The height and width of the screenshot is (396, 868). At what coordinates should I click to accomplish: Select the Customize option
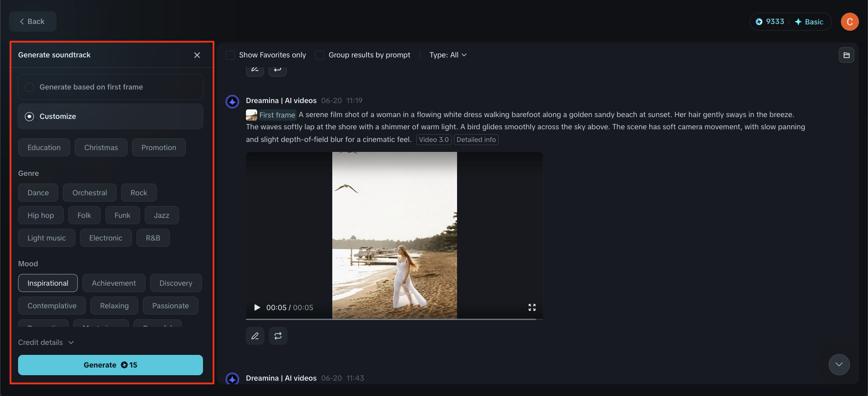click(x=110, y=116)
